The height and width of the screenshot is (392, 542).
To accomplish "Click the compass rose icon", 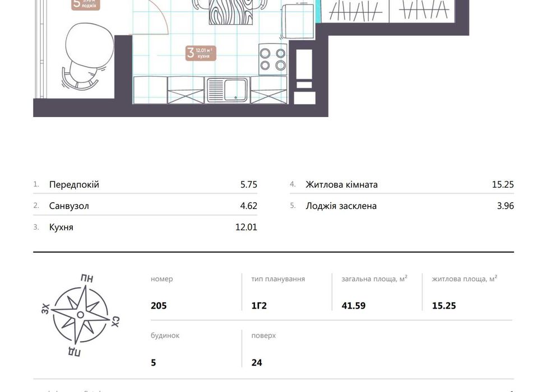I will pyautogui.click(x=80, y=315).
